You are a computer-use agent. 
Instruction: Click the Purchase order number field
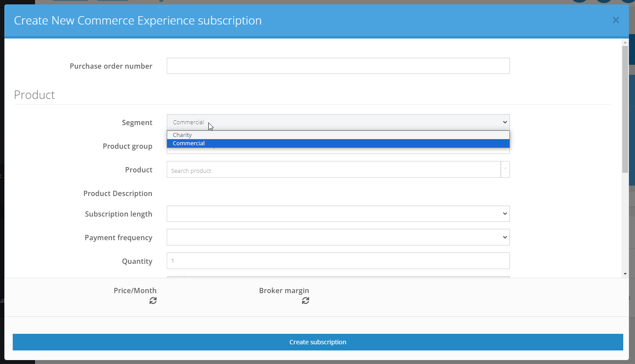[338, 66]
